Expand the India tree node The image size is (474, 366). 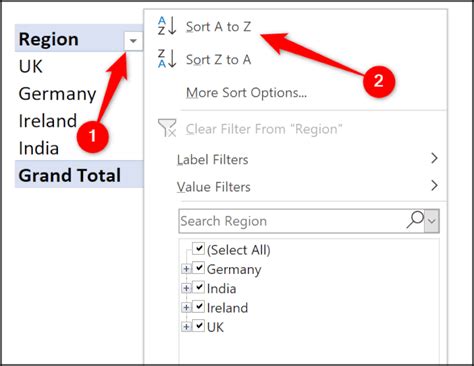pos(186,288)
